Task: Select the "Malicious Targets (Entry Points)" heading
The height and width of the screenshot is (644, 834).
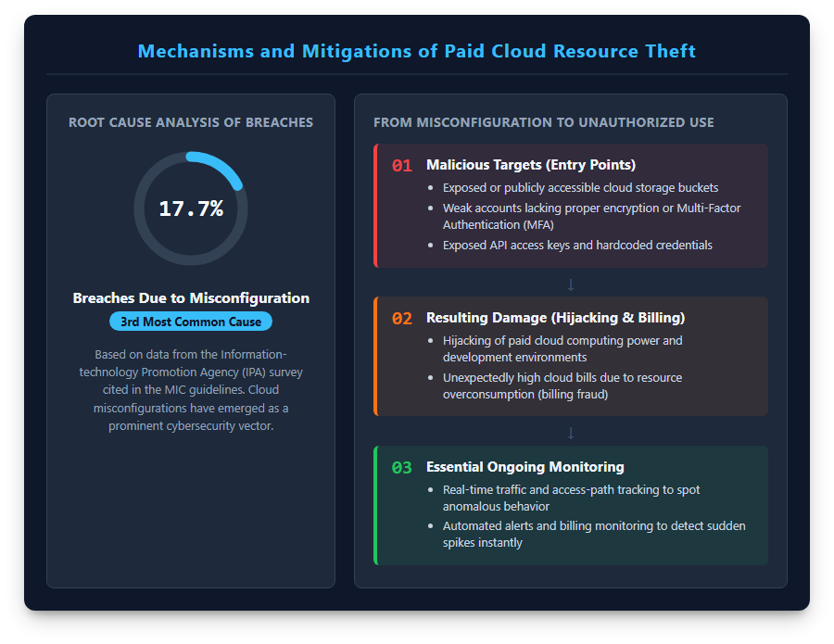Action: (x=531, y=165)
